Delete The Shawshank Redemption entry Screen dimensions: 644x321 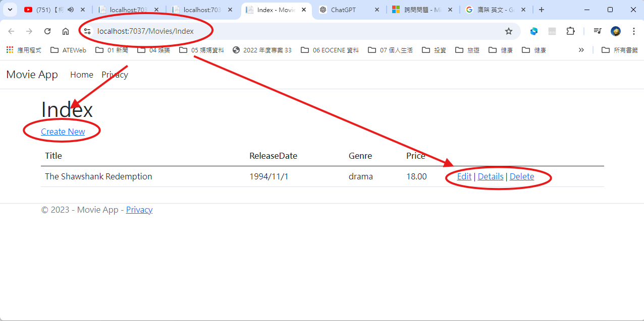pyautogui.click(x=522, y=176)
